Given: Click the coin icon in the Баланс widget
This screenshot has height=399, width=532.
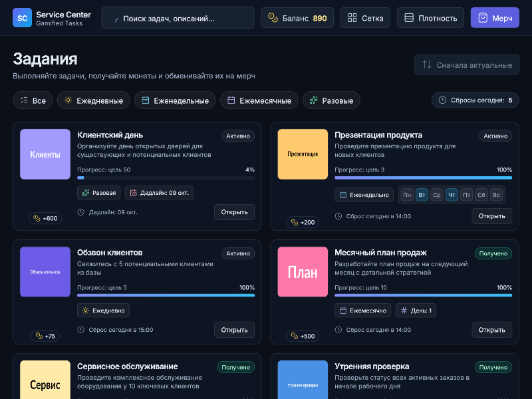Looking at the screenshot, I should coord(272,18).
